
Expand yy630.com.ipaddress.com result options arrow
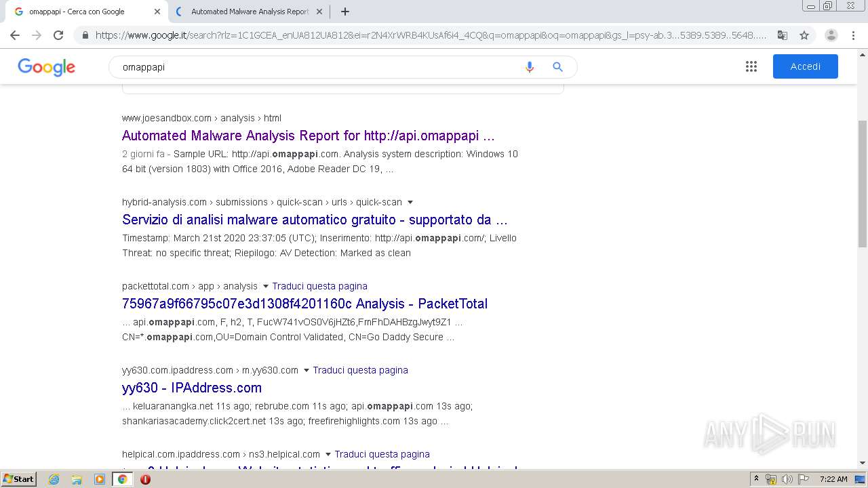coord(306,370)
